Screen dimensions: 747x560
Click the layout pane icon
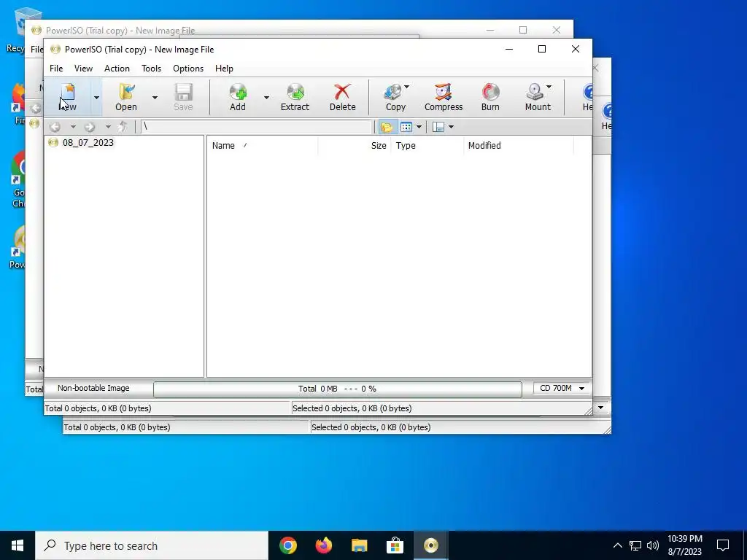pos(438,127)
